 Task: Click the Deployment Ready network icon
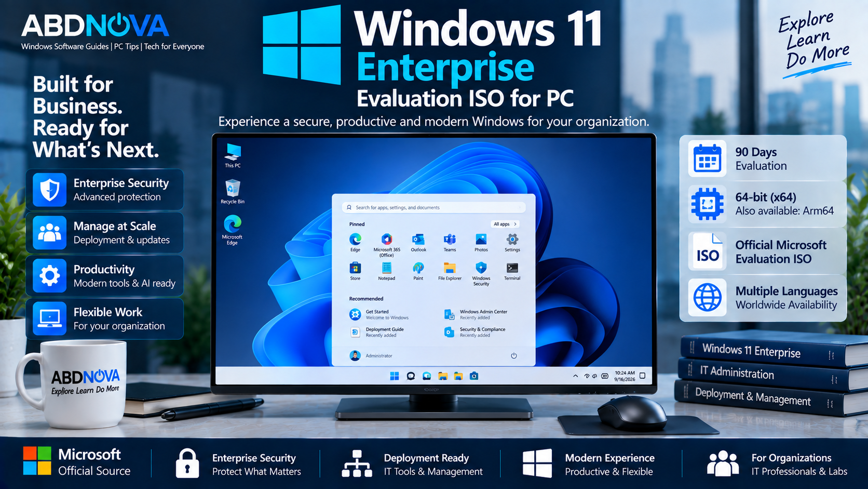tap(357, 464)
